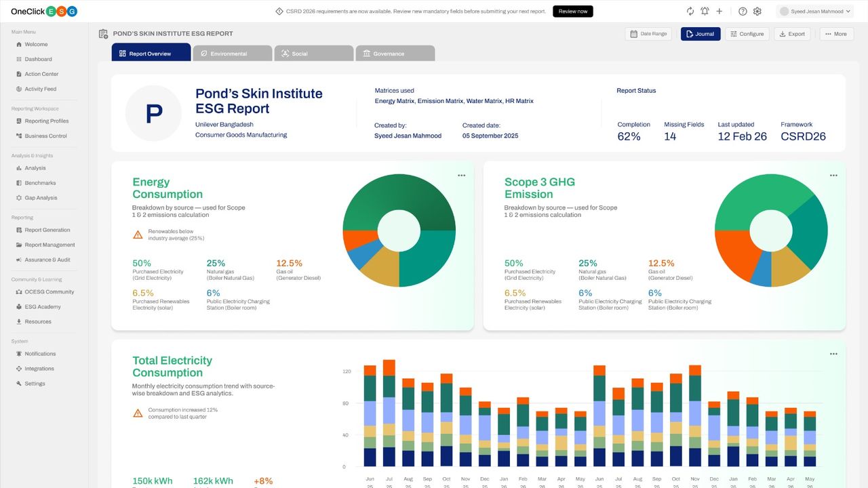Screen dimensions: 868x488
Task: Click the plus add icon in top bar
Action: 719,12
